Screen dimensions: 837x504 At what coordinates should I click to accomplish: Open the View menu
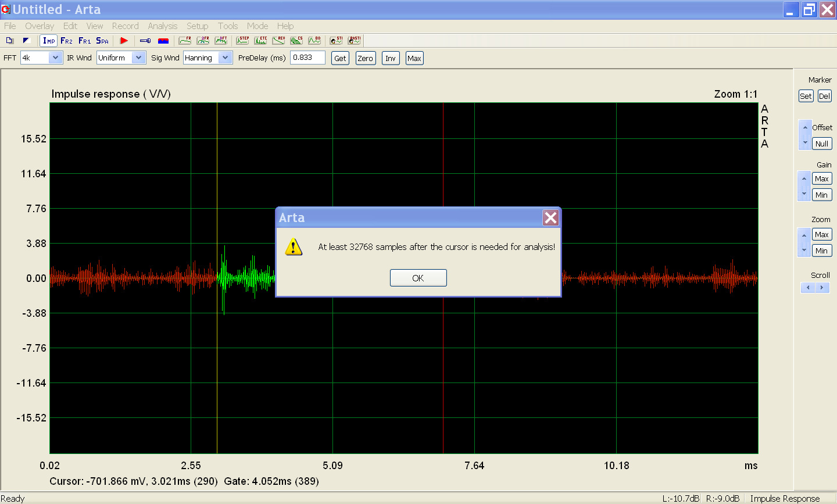coord(95,26)
